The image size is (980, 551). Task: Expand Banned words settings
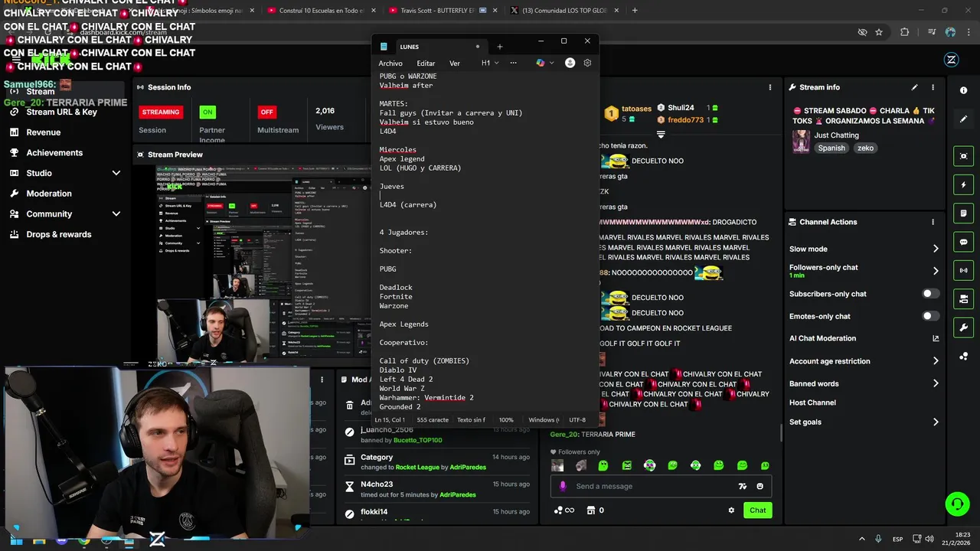pyautogui.click(x=936, y=383)
